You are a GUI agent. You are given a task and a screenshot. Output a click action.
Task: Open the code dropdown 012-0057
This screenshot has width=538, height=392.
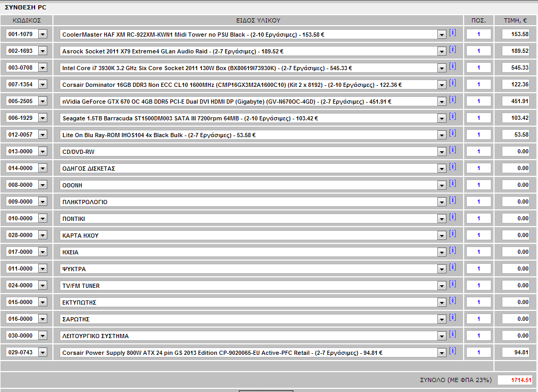(x=42, y=135)
